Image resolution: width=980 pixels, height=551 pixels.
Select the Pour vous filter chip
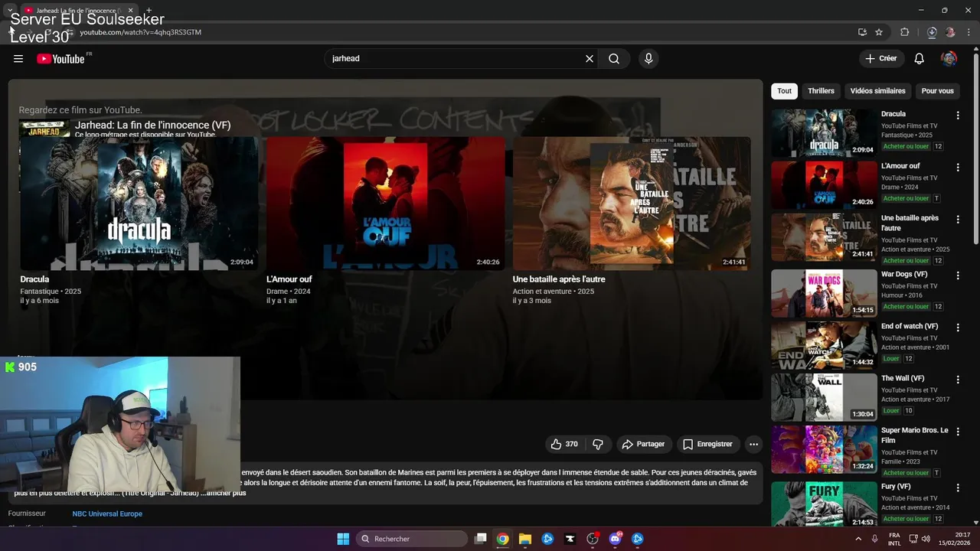(938, 91)
